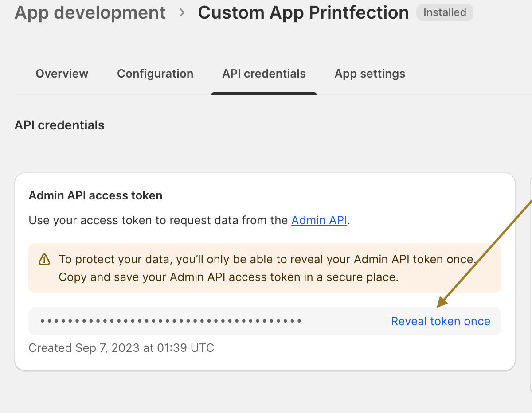Click the partially visible card at right edge
This screenshot has height=413, width=532.
pos(530,284)
